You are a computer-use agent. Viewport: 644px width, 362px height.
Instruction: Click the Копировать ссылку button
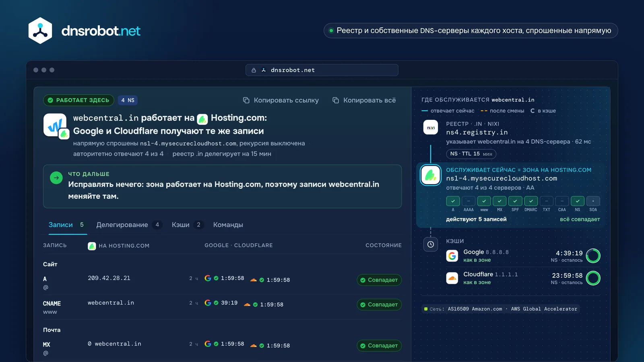coord(281,100)
